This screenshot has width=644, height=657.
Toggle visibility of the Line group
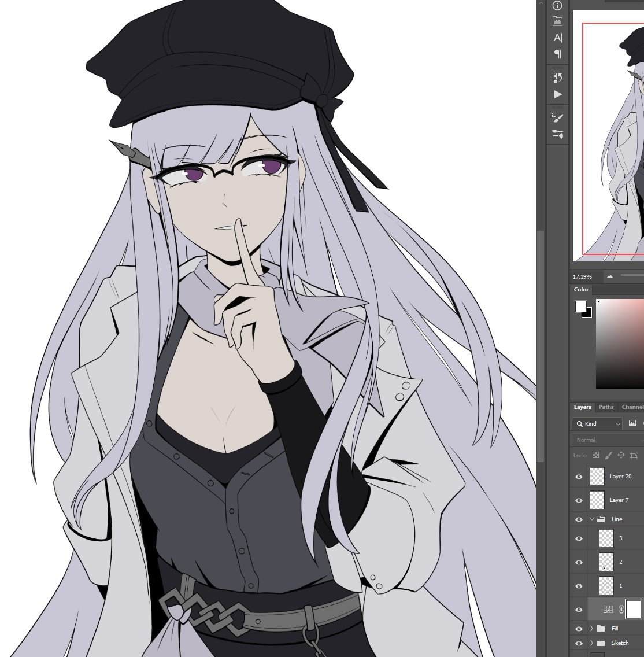(579, 519)
